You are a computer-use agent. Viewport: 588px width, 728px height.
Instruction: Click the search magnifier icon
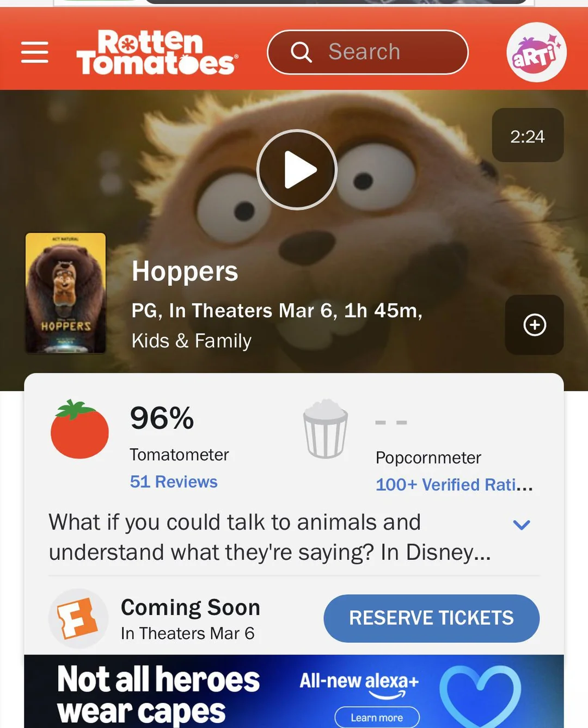[301, 52]
